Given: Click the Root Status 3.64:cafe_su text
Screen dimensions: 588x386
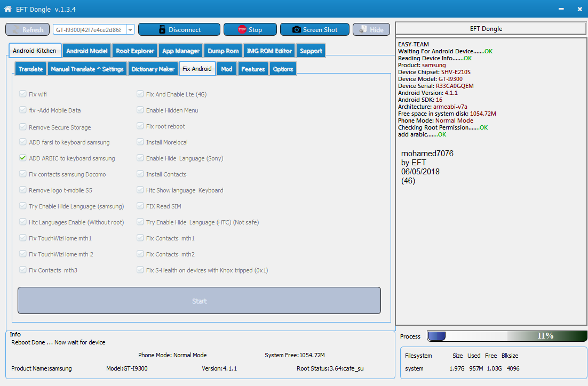Looking at the screenshot, I should (x=330, y=368).
